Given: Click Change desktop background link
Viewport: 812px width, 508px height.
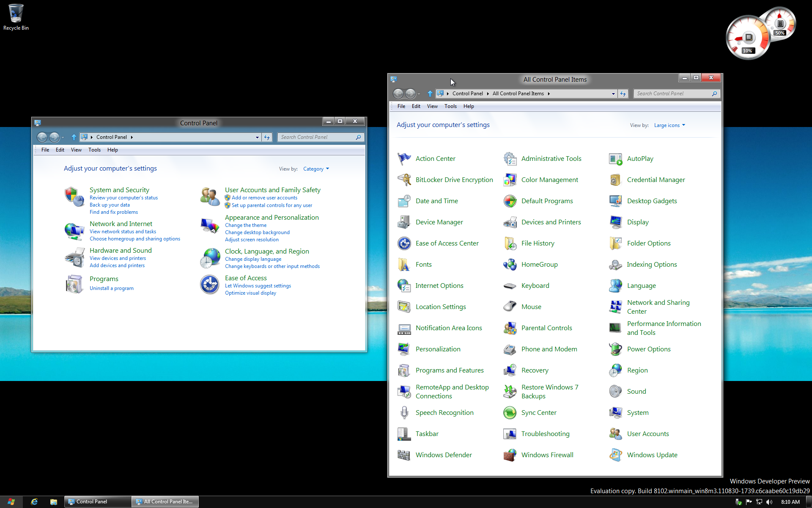Looking at the screenshot, I should click(x=257, y=232).
